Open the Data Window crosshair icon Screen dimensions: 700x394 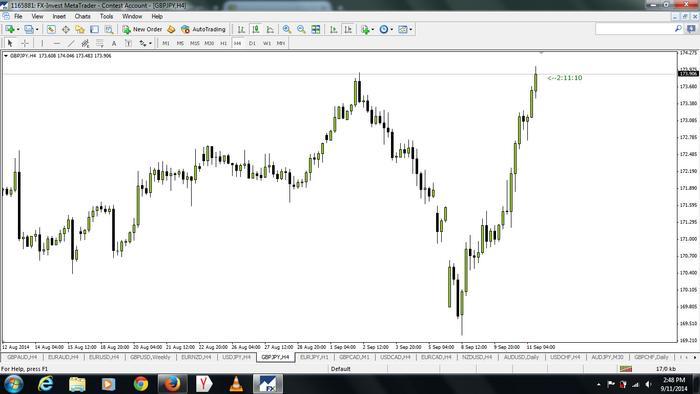coord(66,29)
